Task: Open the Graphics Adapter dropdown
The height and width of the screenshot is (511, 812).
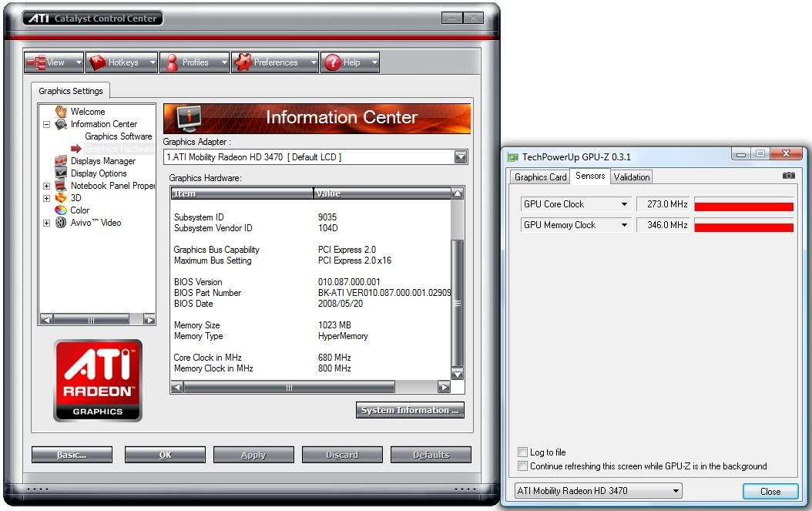Action: 461,157
